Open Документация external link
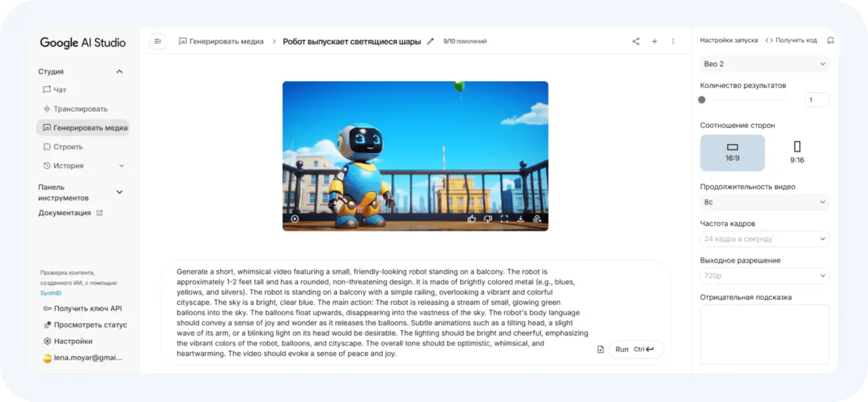The image size is (868, 402). [x=70, y=213]
